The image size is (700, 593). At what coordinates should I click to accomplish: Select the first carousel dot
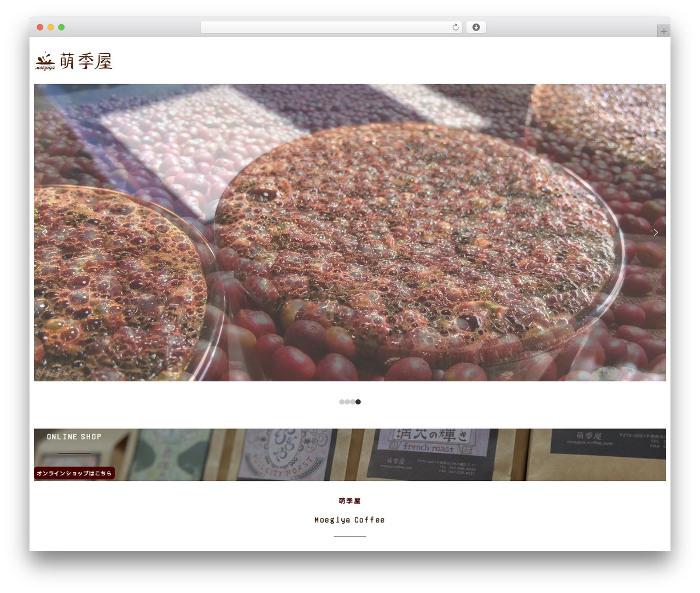[342, 402]
